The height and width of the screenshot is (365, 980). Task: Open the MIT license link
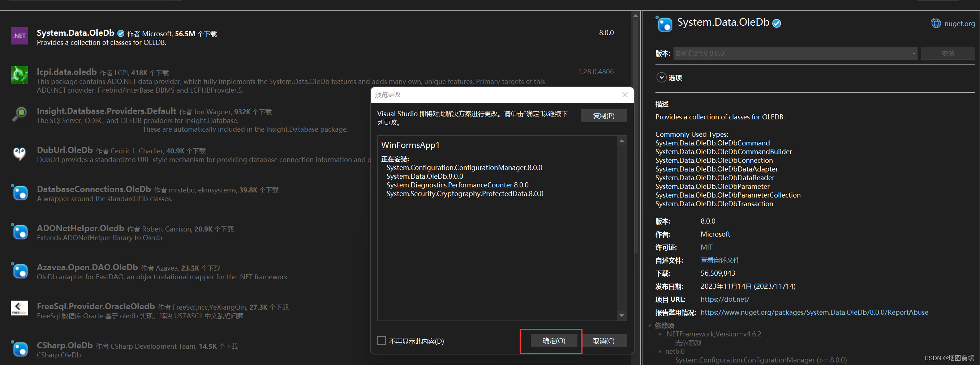click(706, 247)
